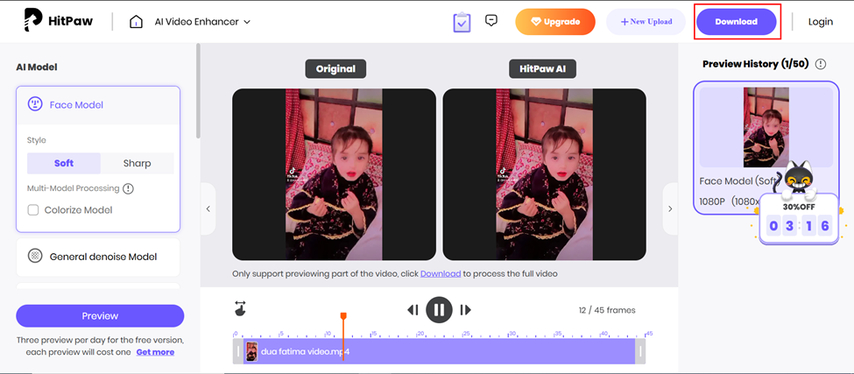Screen dimensions: 854x374
Task: Pause the video playback
Action: [439, 310]
